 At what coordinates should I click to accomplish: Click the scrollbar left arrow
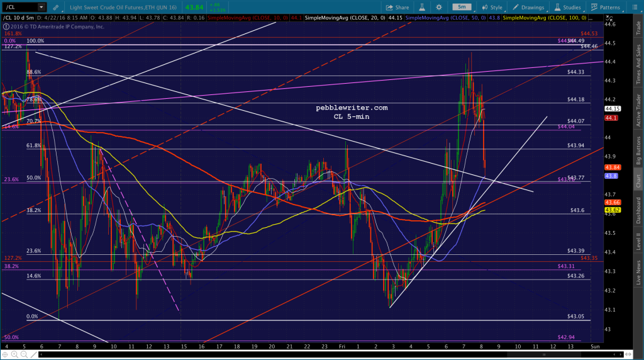coord(41,354)
